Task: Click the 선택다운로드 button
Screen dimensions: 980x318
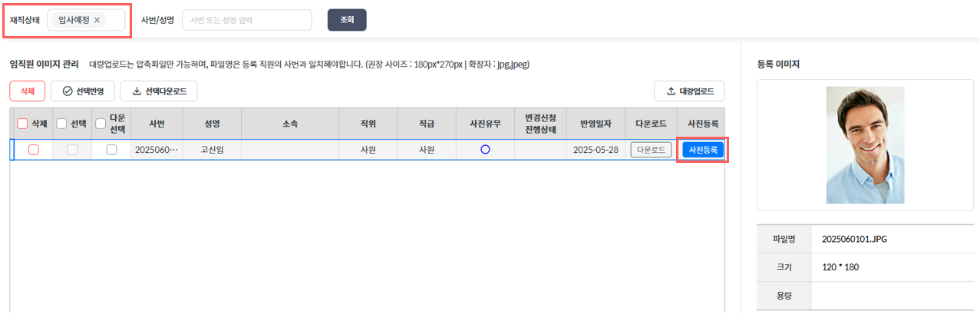Action: [x=159, y=91]
